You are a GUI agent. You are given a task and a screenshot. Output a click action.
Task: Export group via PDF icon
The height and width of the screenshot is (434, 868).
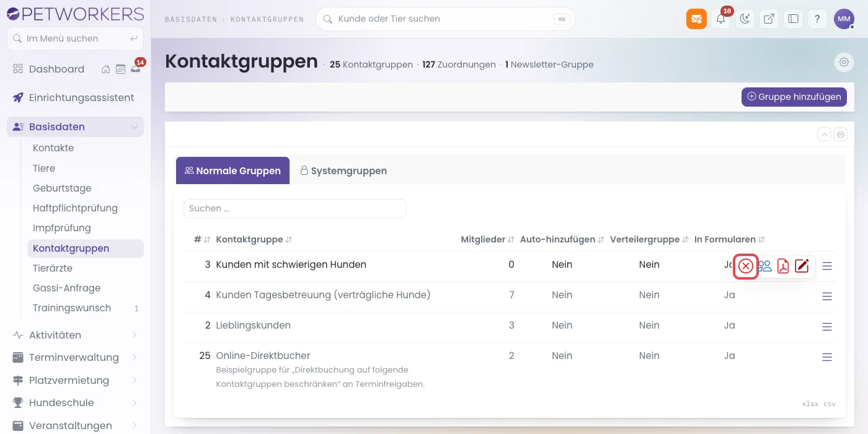pyautogui.click(x=783, y=267)
